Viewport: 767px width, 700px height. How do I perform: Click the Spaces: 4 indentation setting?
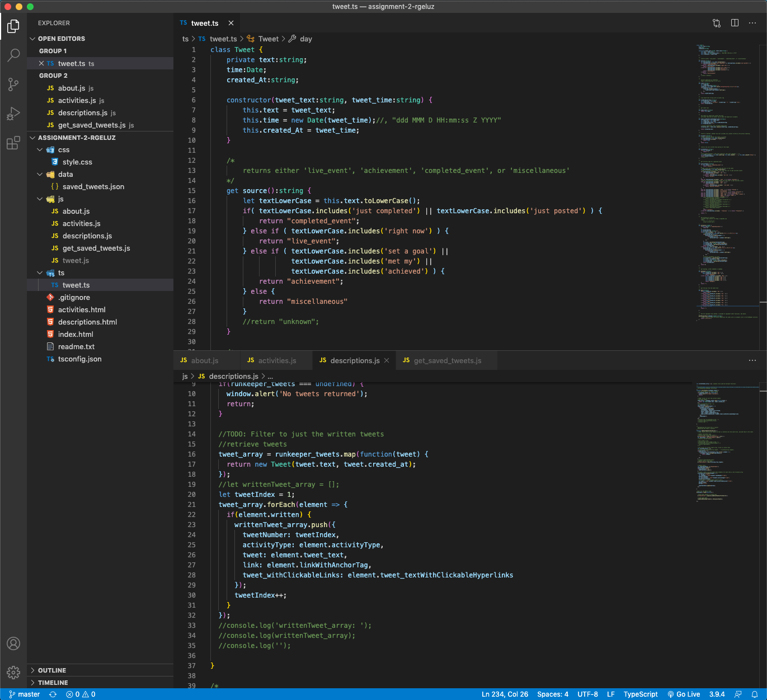(x=553, y=694)
